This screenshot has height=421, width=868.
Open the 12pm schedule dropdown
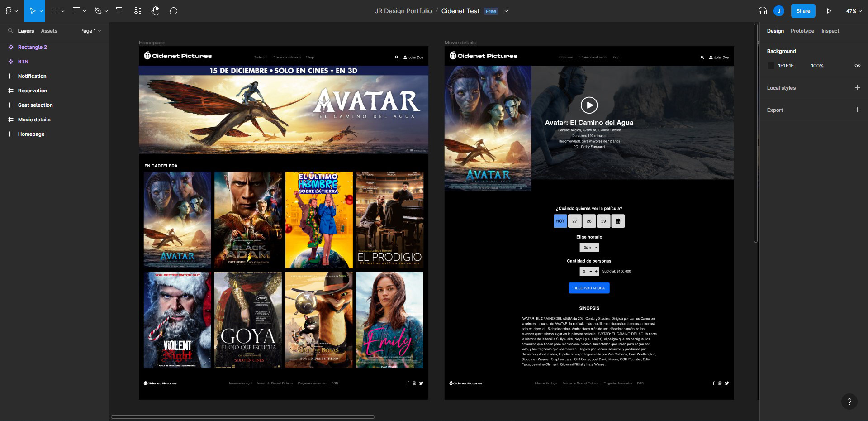(x=589, y=247)
